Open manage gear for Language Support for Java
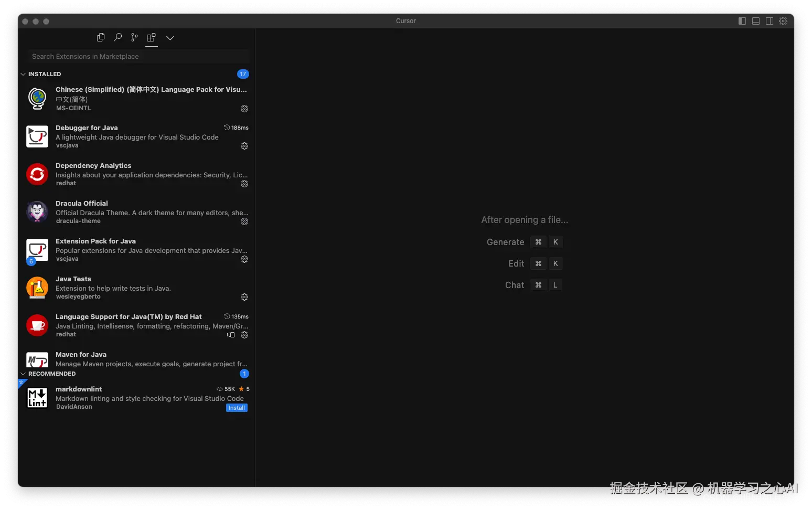Image resolution: width=812 pixels, height=509 pixels. pos(244,335)
